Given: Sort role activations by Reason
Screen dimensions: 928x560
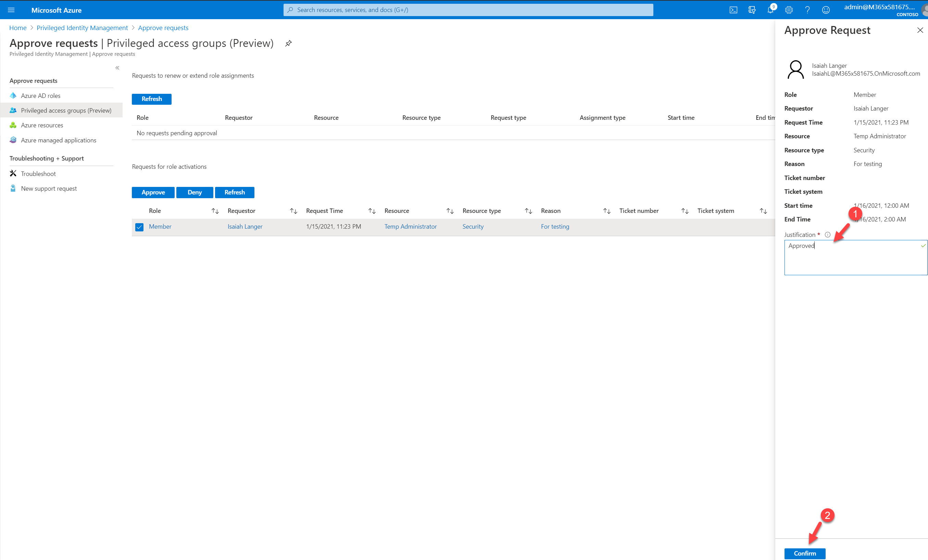Looking at the screenshot, I should (607, 211).
